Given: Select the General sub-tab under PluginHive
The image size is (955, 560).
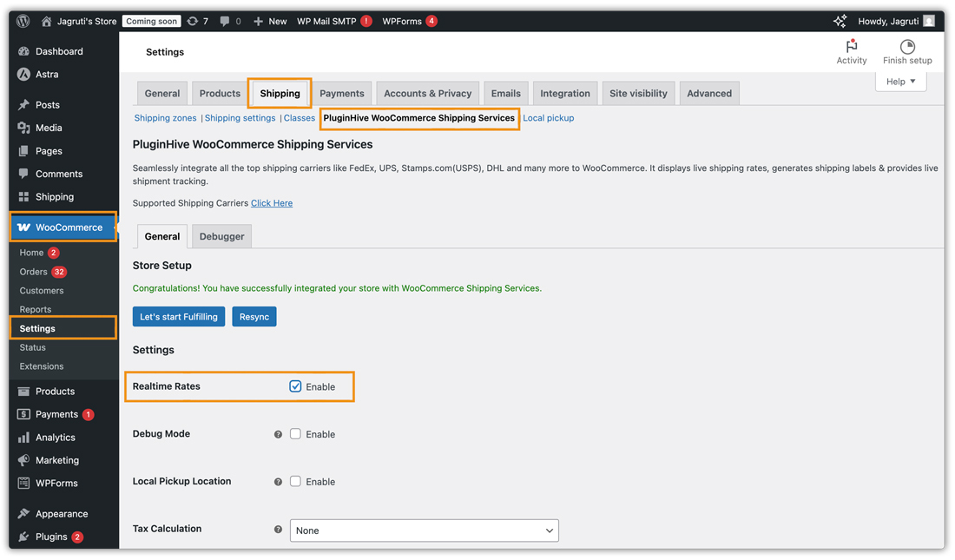Looking at the screenshot, I should [162, 236].
